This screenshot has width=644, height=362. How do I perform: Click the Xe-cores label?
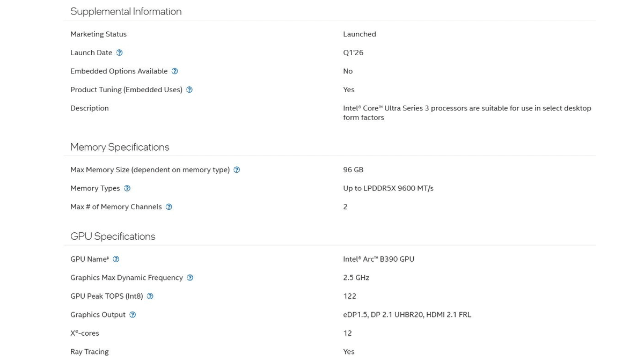click(85, 333)
